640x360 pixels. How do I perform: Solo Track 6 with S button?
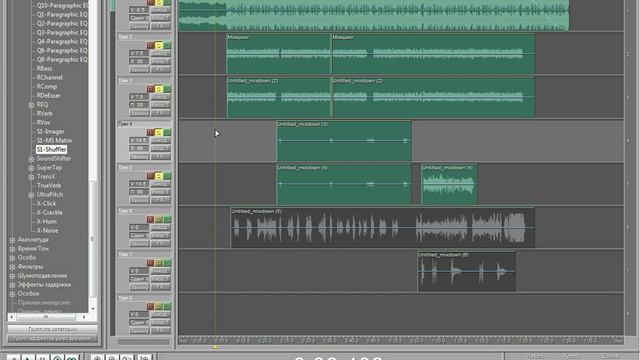tap(159, 220)
